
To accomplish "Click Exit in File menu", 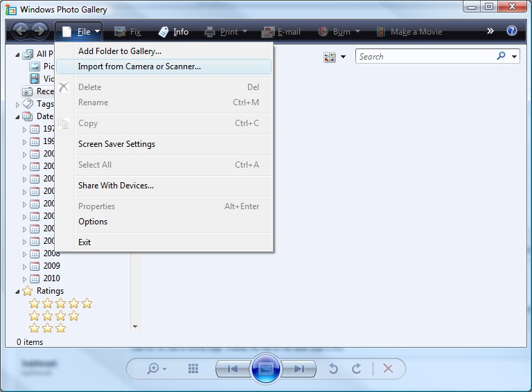I will (x=164, y=242).
